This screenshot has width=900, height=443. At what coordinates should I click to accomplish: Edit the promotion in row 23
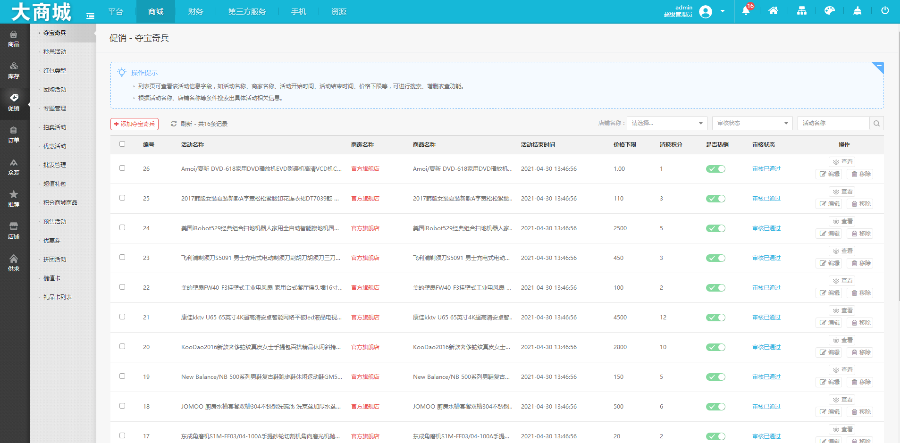point(829,263)
